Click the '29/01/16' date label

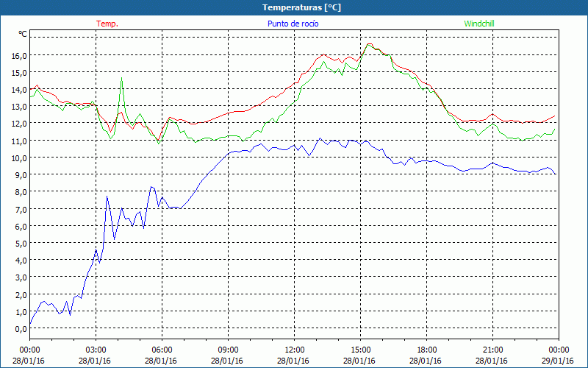[x=558, y=361]
